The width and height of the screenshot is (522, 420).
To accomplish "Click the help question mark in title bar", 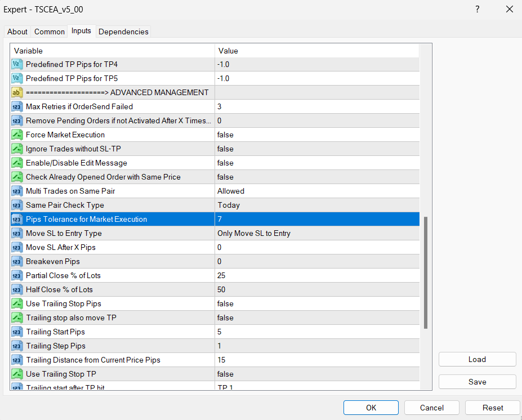I will [477, 10].
